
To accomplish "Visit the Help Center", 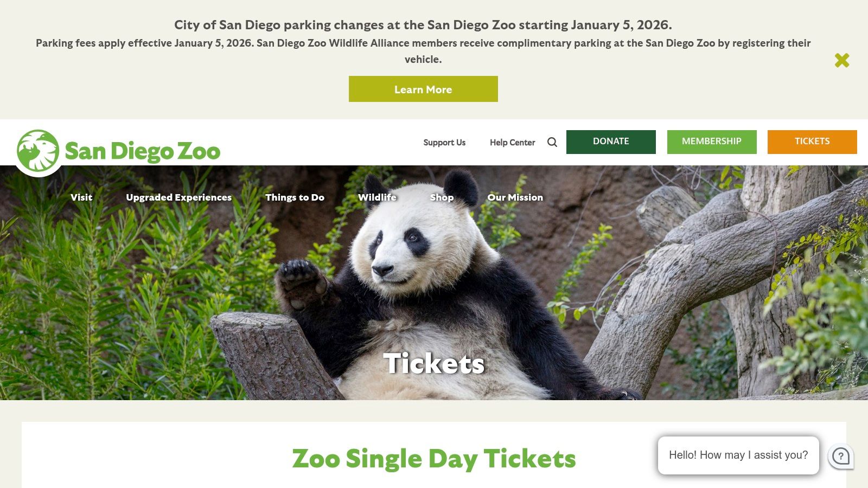I will click(512, 143).
